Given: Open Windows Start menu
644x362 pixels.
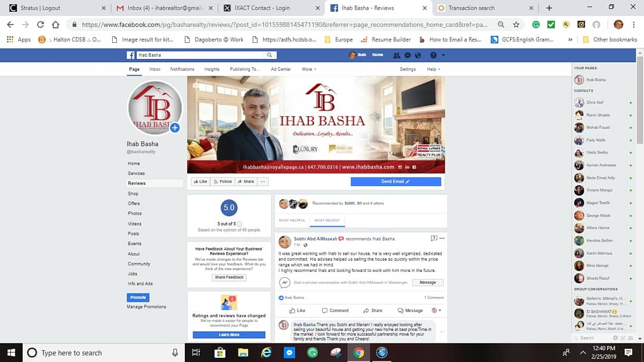Looking at the screenshot, I should (x=11, y=352).
